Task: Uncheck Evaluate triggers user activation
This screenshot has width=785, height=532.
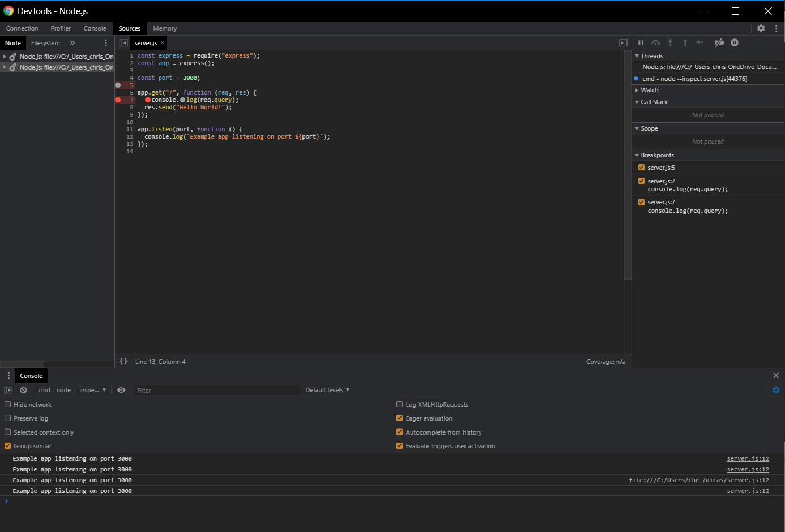Action: coord(400,446)
